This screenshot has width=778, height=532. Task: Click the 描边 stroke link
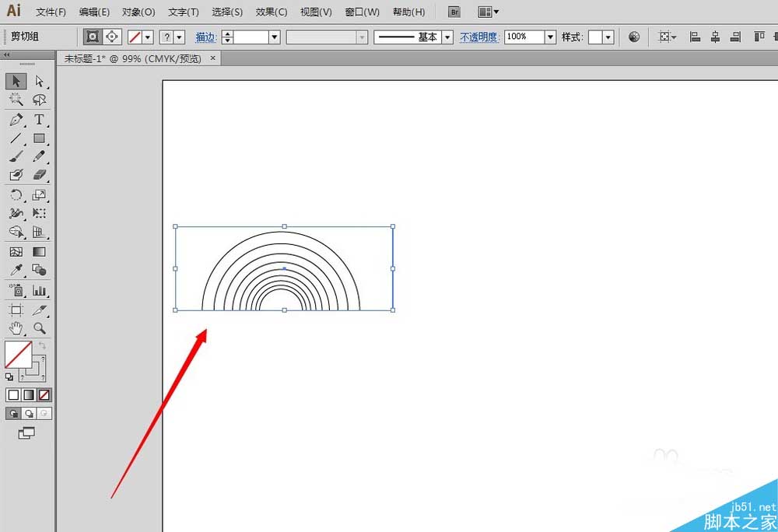click(x=205, y=37)
